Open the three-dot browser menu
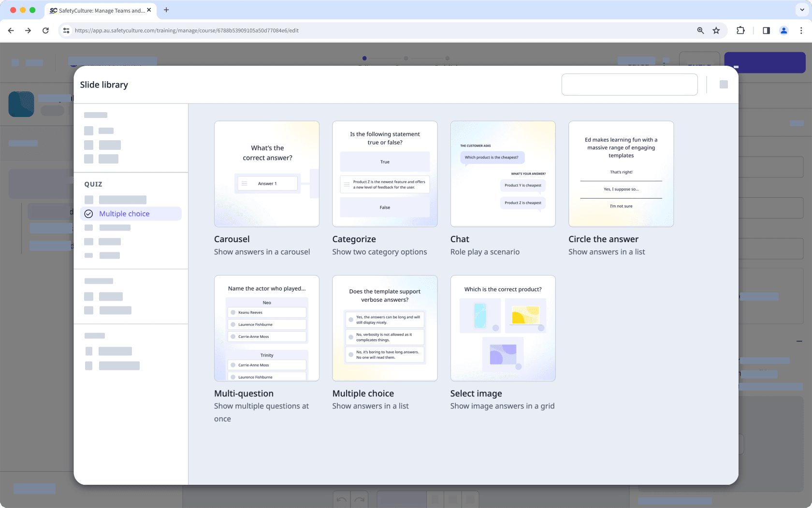 click(801, 30)
